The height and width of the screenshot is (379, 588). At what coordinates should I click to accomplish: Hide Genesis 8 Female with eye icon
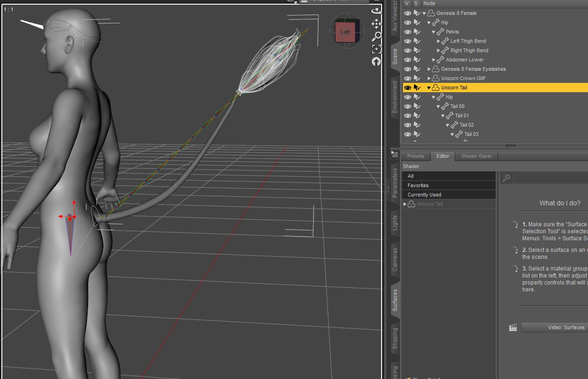(408, 13)
